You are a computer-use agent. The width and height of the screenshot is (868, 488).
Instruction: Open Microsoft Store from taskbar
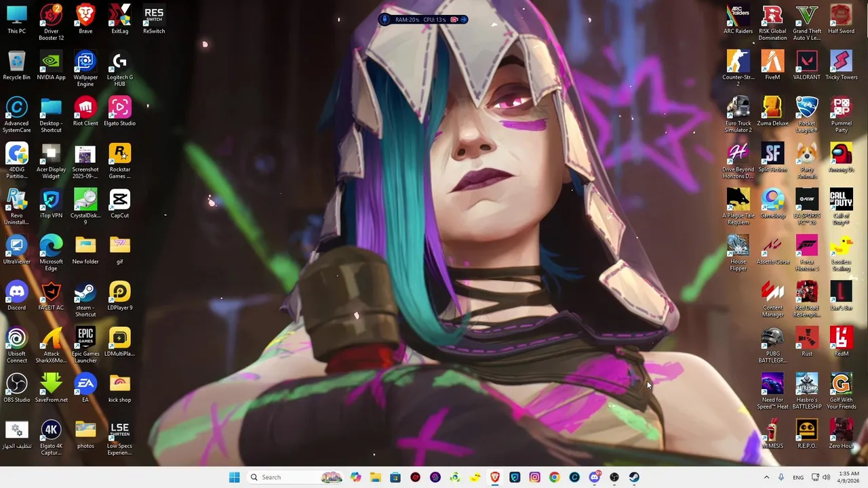395,477
